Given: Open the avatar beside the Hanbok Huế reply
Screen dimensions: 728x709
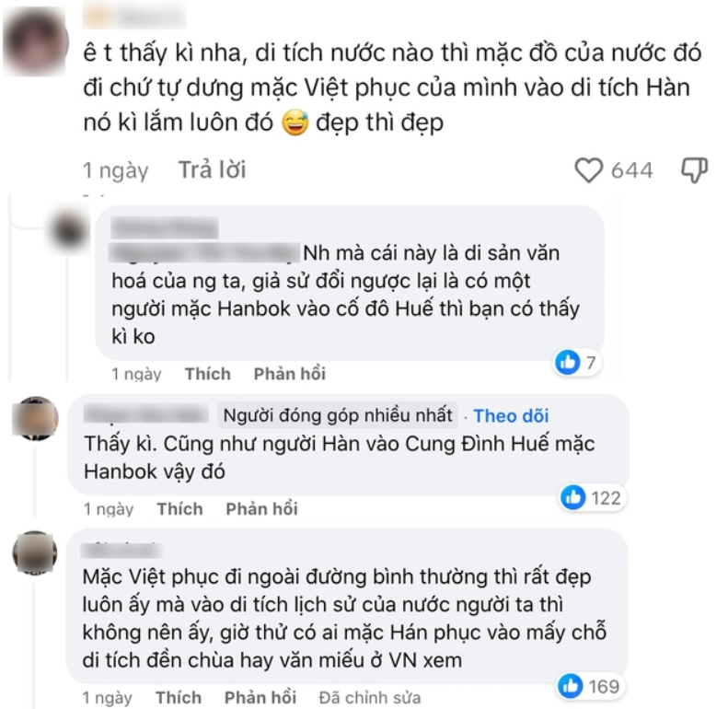Looking at the screenshot, I should click(68, 231).
